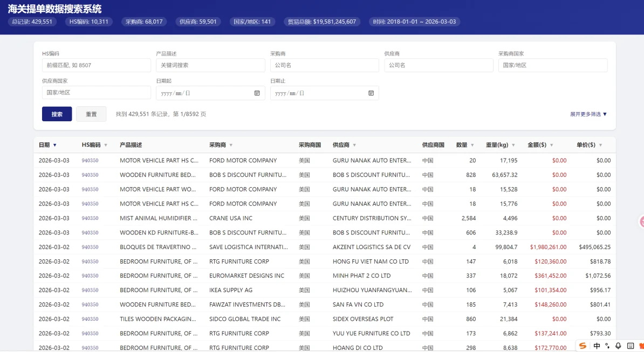
Task: Select 63,657.32 weight cell
Action: 505,175
